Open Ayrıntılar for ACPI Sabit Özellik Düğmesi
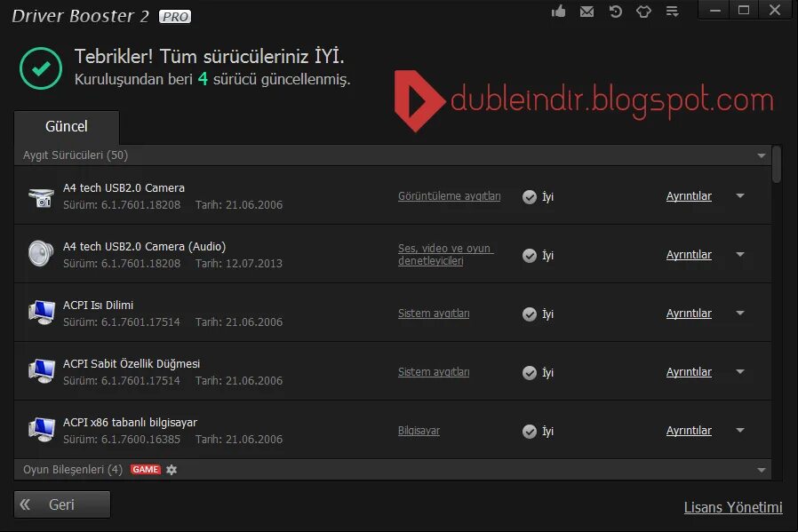The image size is (798, 532). click(689, 372)
